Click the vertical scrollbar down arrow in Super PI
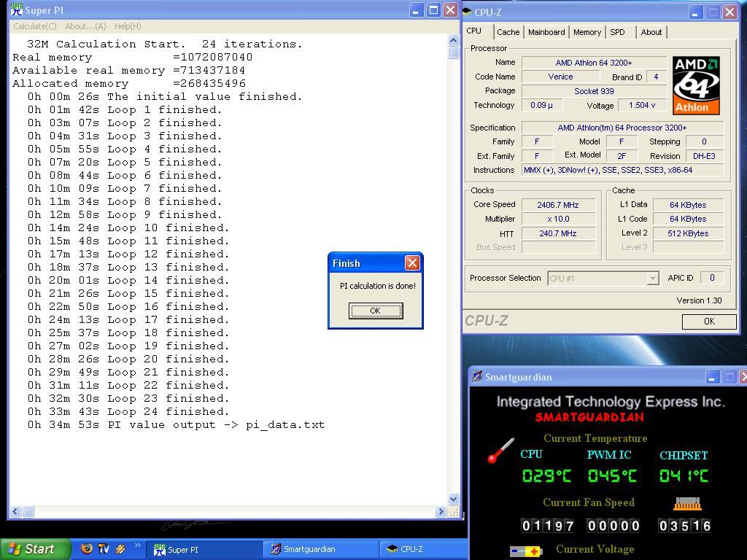The height and width of the screenshot is (560, 747). click(x=454, y=499)
